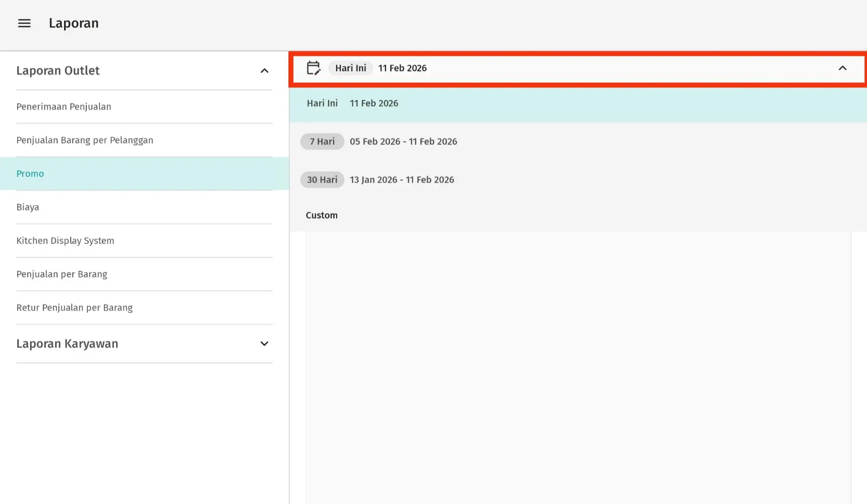This screenshot has height=504, width=867.
Task: Collapse the Laporan Outlet section
Action: (264, 71)
